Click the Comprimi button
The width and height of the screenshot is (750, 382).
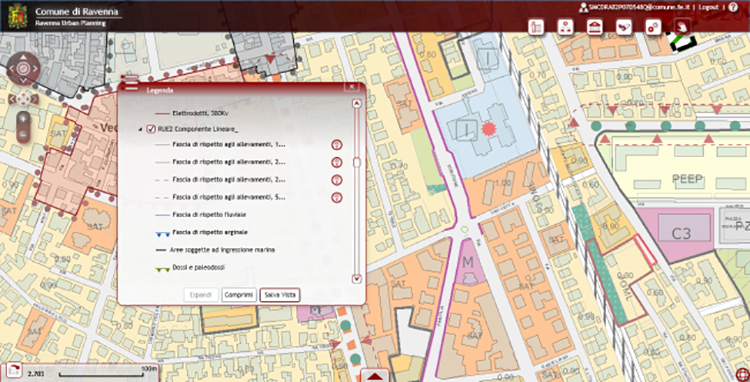click(239, 295)
